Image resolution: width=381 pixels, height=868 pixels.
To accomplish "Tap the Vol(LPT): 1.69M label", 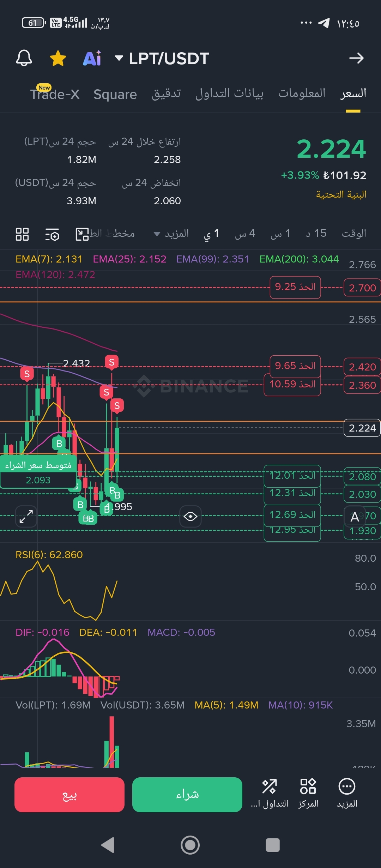I will click(53, 705).
